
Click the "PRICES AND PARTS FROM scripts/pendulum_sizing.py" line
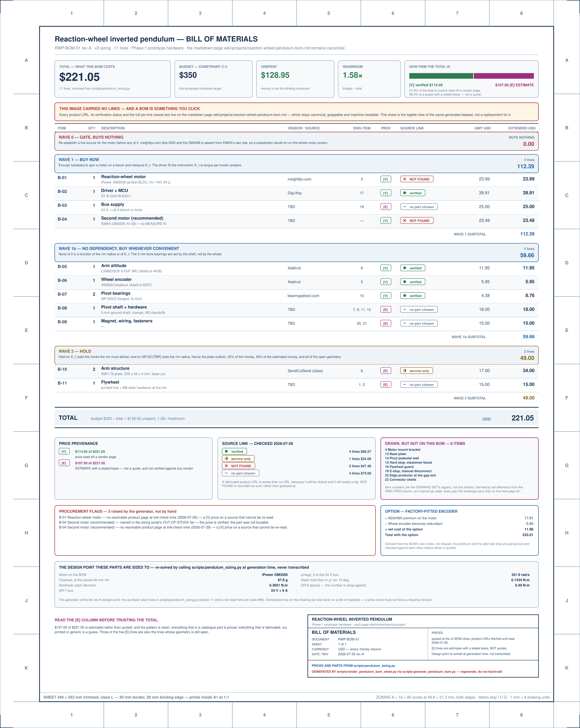pyautogui.click(x=353, y=666)
